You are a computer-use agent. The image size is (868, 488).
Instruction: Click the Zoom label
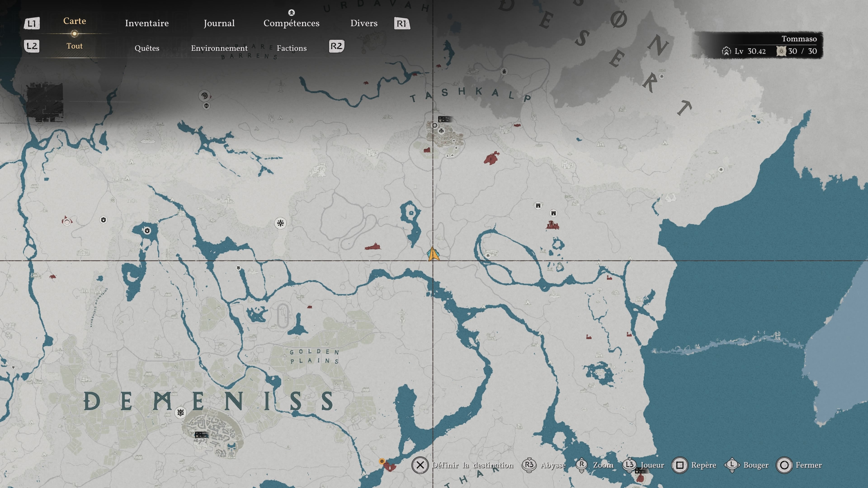[x=603, y=465]
